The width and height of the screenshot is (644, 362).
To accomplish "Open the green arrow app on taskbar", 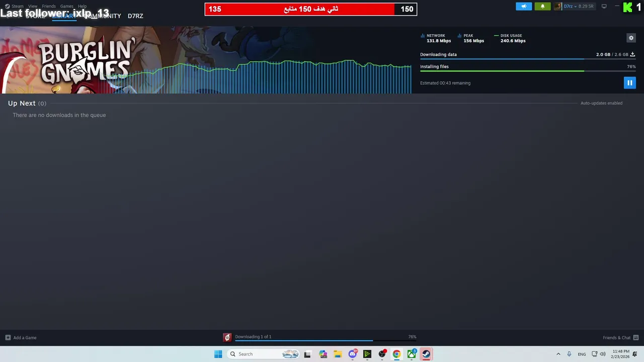I will pos(367,354).
